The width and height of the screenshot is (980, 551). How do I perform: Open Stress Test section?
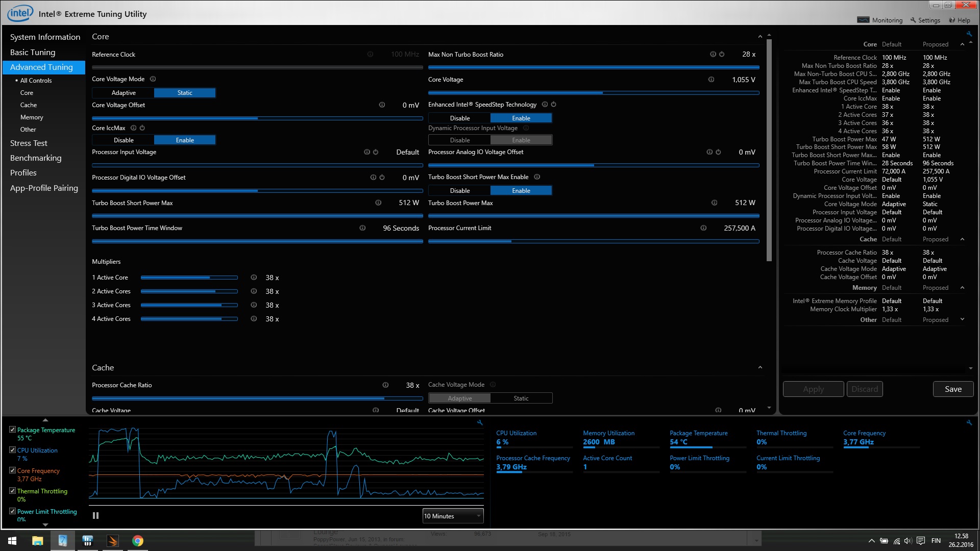click(x=29, y=143)
